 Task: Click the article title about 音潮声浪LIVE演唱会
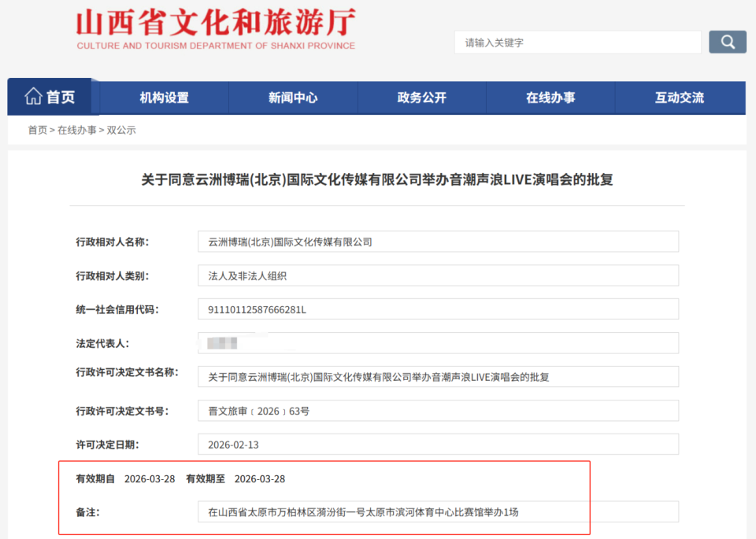378,179
